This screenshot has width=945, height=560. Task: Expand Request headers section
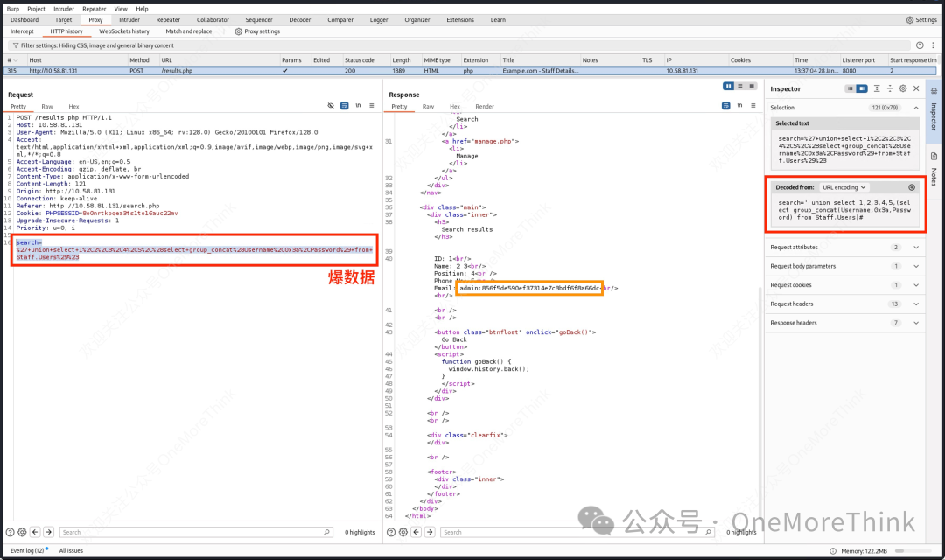(916, 304)
